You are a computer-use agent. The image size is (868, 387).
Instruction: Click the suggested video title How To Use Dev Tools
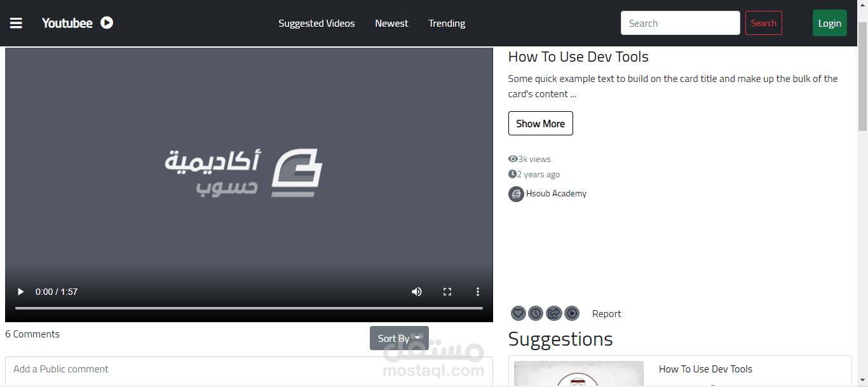click(x=705, y=369)
